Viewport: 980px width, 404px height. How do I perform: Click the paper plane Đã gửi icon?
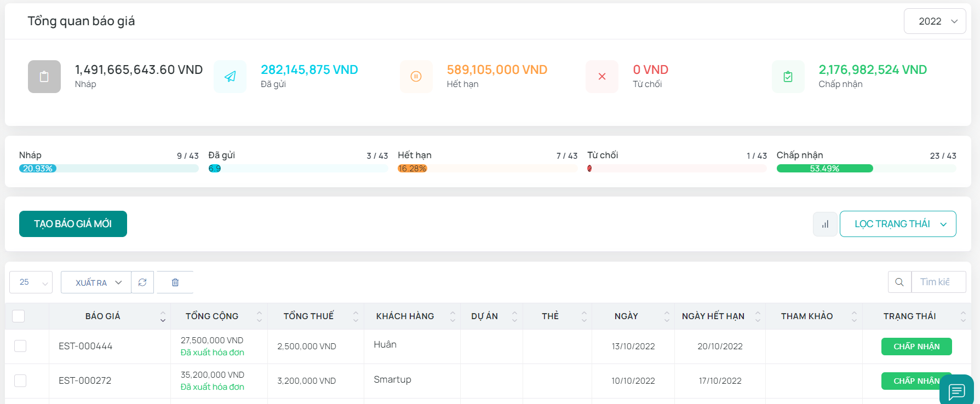pos(230,77)
